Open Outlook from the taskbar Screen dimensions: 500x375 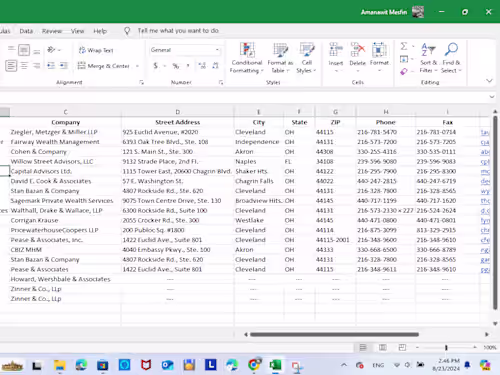(x=167, y=365)
